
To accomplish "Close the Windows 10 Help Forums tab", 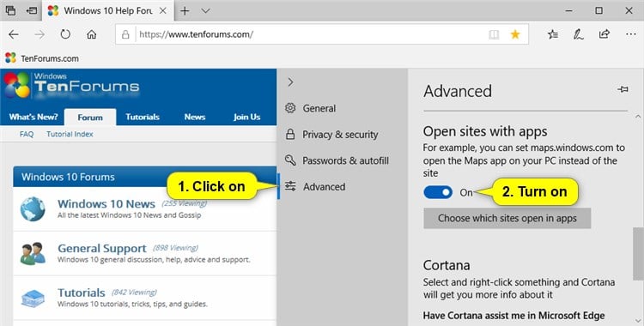I will (163, 10).
